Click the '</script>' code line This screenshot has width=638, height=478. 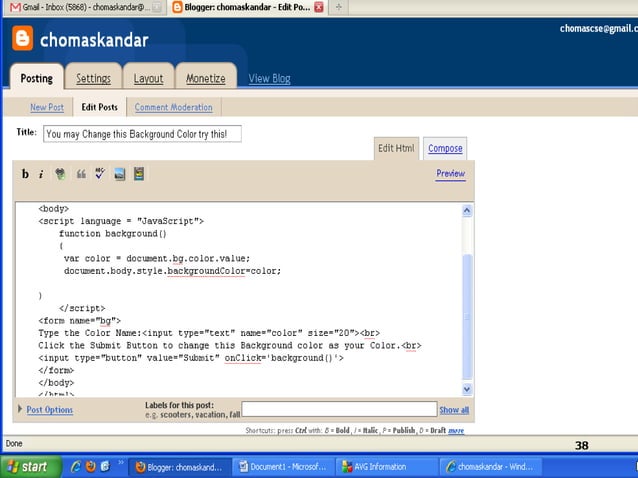click(x=82, y=308)
